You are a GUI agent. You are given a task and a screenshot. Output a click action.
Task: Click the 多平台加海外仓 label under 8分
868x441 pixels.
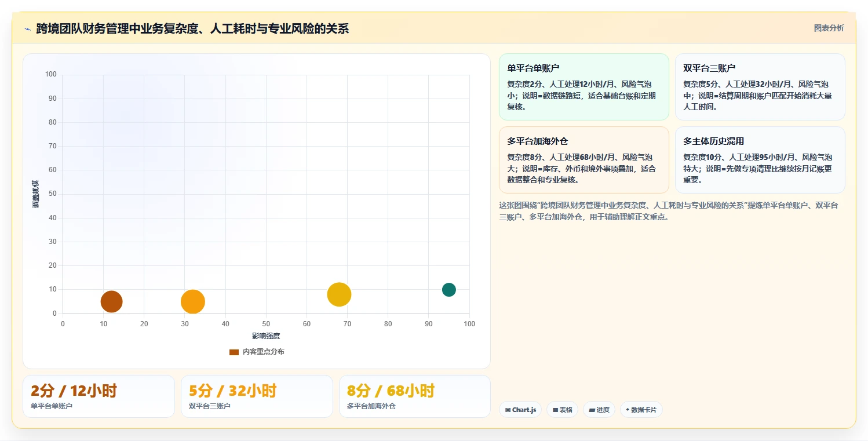click(x=371, y=406)
